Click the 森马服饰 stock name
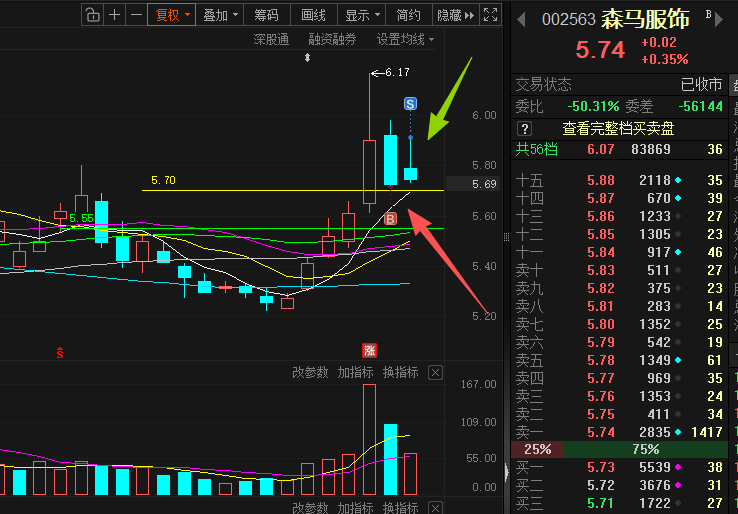Image resolution: width=738 pixels, height=514 pixels. click(645, 19)
